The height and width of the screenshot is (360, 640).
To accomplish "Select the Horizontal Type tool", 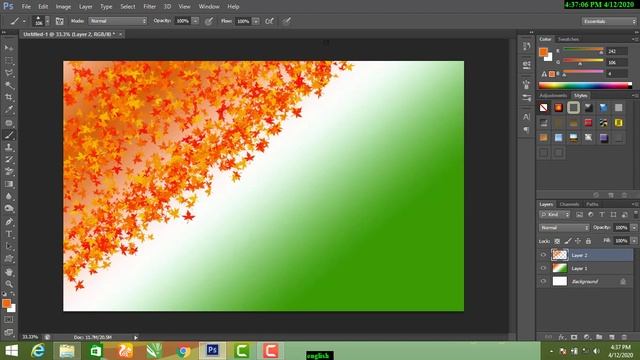I will (x=9, y=234).
